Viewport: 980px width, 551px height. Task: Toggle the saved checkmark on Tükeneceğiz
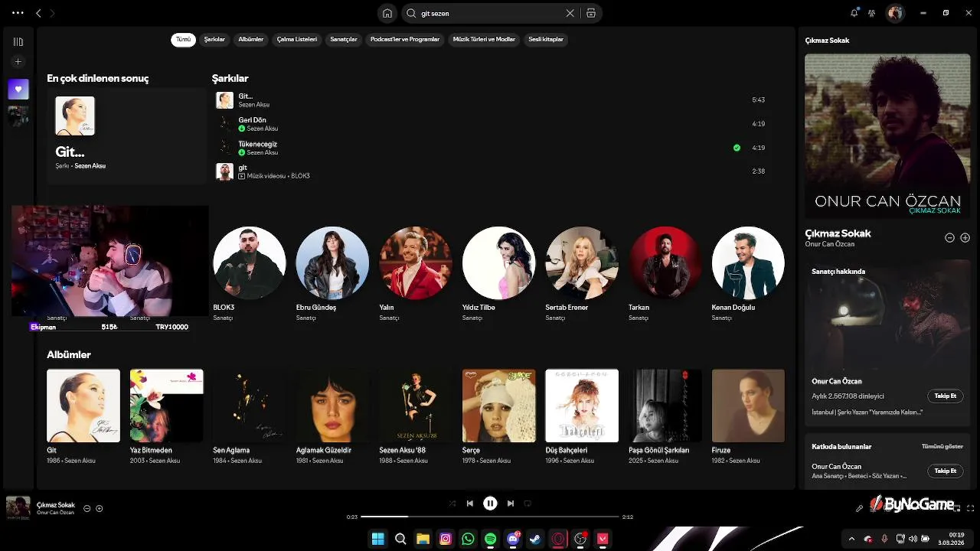tap(737, 148)
